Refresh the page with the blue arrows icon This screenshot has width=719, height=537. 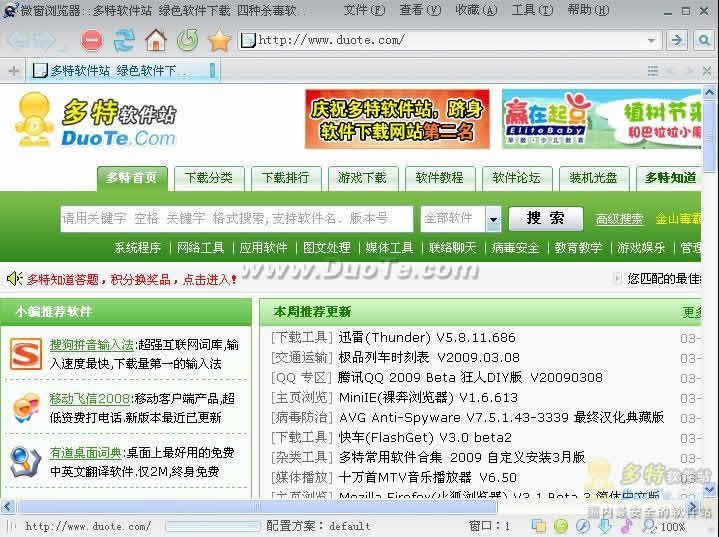[x=124, y=41]
